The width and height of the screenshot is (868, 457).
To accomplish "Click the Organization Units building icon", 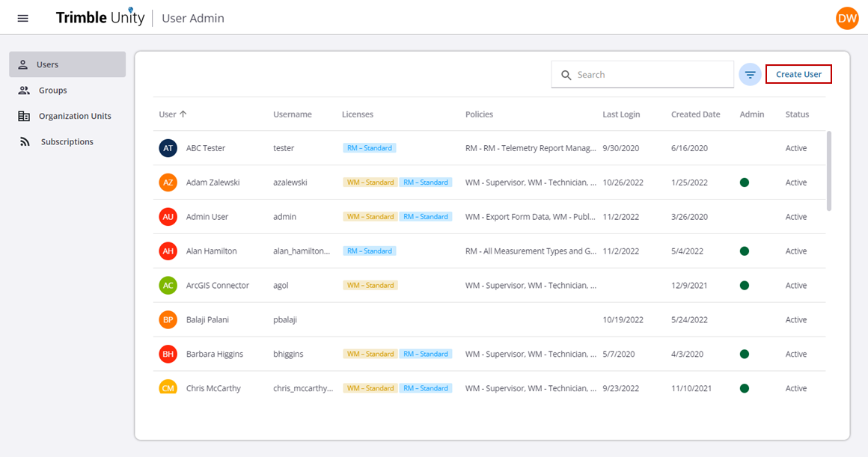I will [24, 116].
